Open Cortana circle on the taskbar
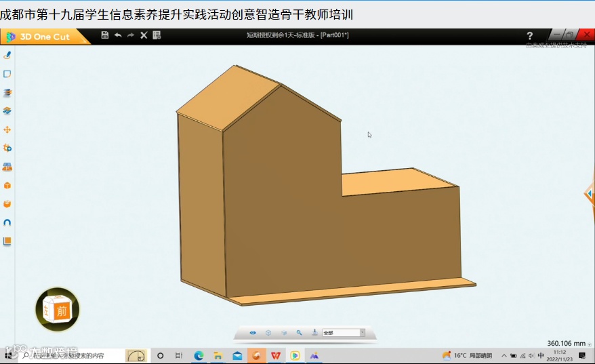 (160, 356)
